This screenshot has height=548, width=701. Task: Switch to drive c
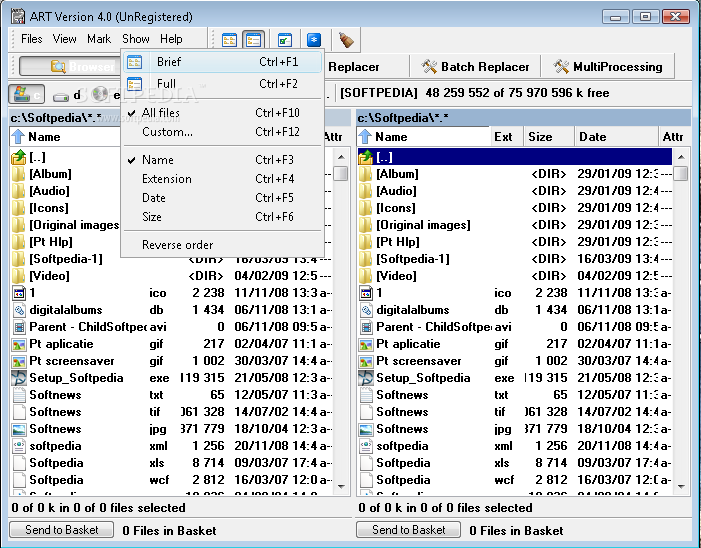(x=27, y=94)
